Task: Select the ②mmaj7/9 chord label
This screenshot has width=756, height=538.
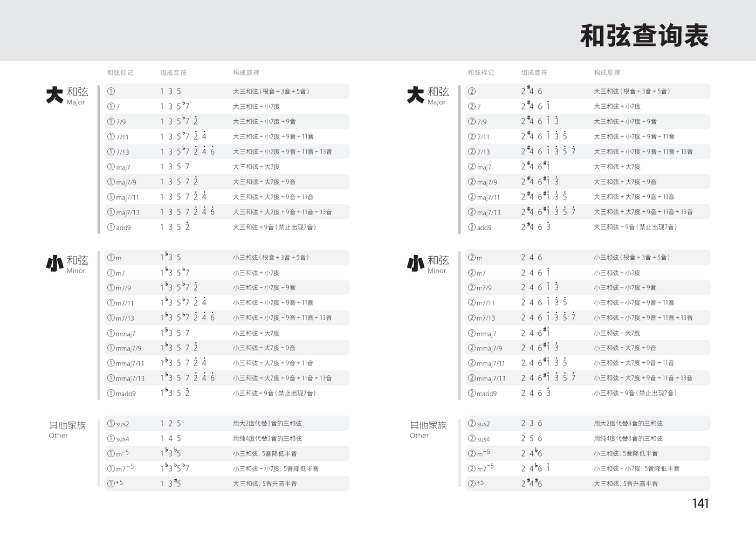Action: tap(485, 348)
